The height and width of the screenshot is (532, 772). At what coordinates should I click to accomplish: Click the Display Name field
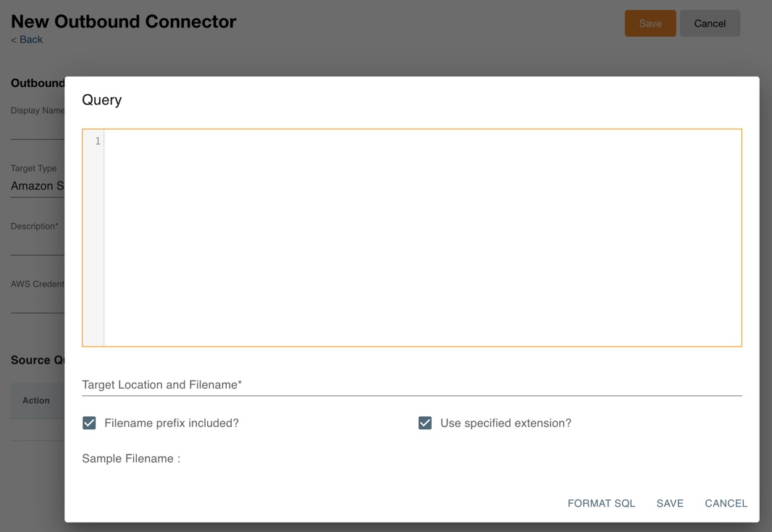[x=37, y=129]
